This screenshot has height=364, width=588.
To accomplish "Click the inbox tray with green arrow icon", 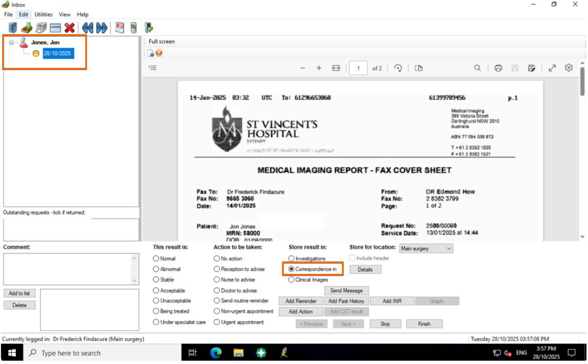I will pos(27,28).
